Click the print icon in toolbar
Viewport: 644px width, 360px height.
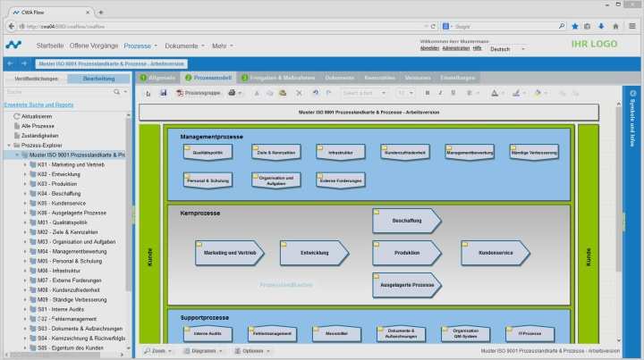click(232, 93)
